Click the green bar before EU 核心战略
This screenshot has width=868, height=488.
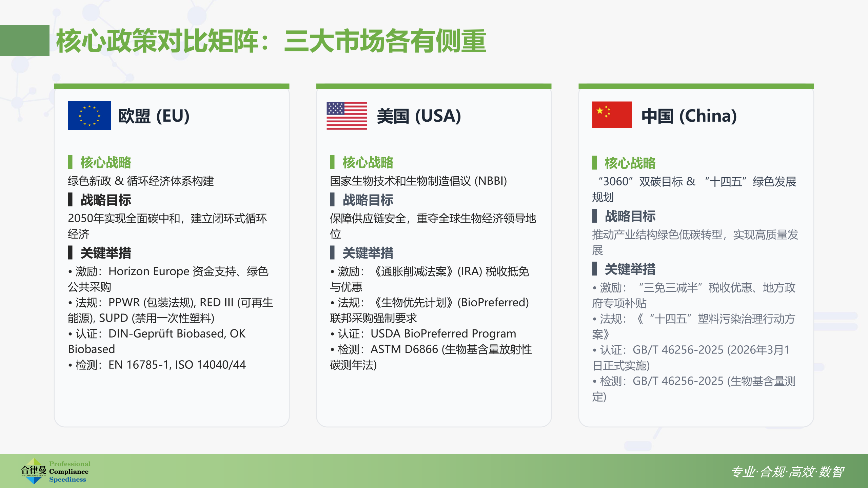pyautogui.click(x=70, y=162)
